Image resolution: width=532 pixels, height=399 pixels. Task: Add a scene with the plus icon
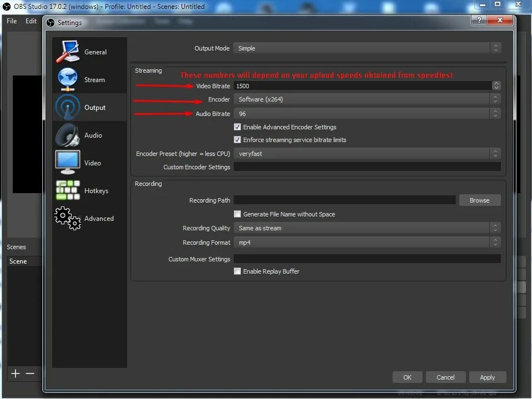click(15, 373)
